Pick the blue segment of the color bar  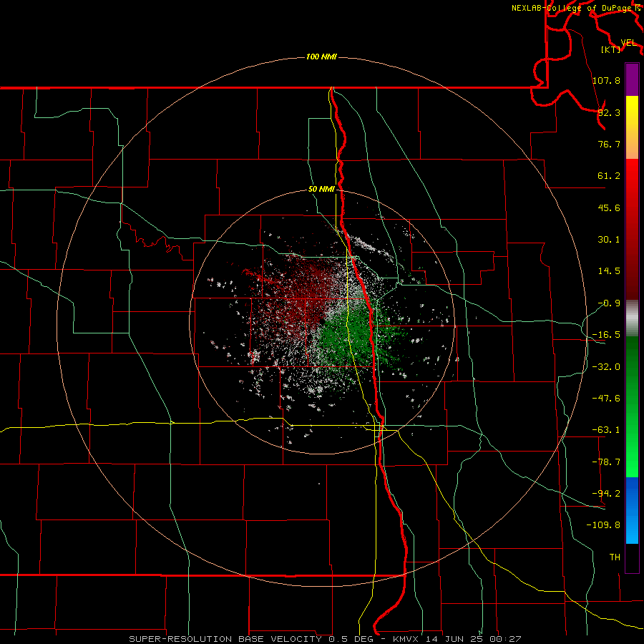632,510
